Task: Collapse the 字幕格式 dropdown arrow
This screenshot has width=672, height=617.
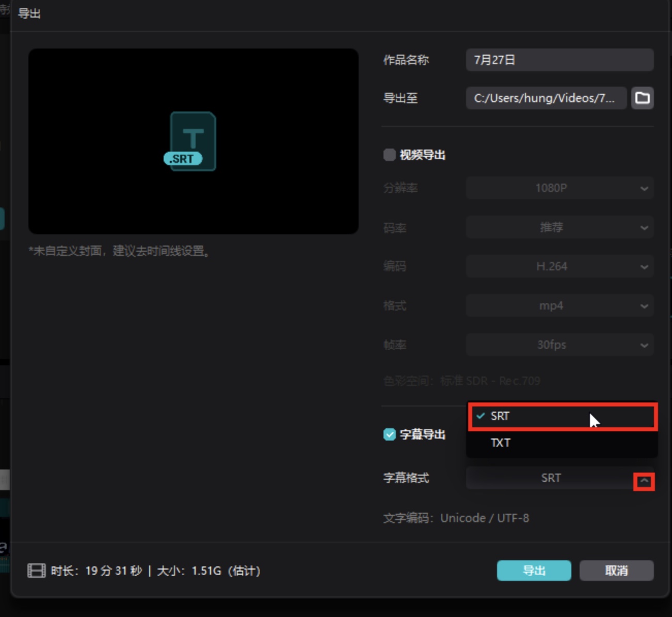Action: click(x=644, y=481)
